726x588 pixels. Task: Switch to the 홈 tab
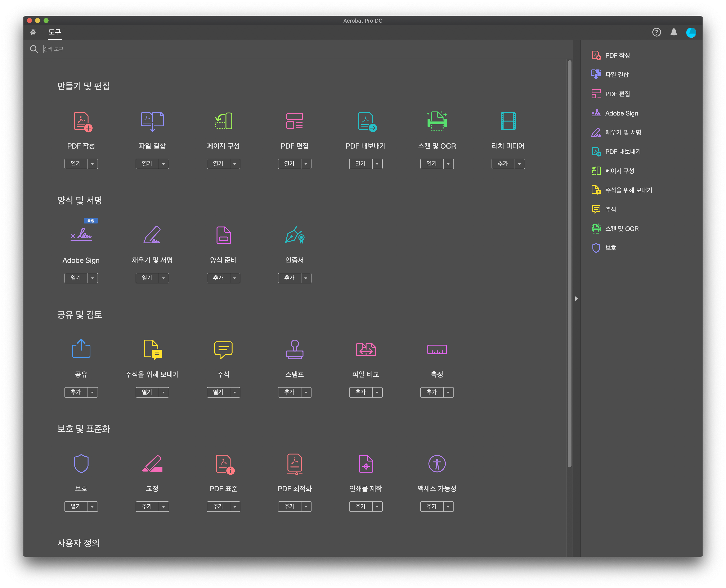tap(33, 32)
